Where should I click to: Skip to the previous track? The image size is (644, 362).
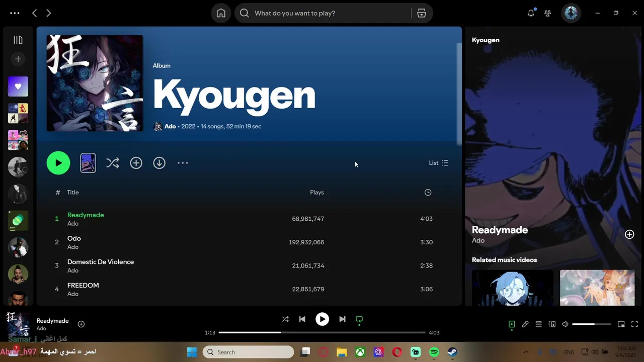(x=302, y=319)
